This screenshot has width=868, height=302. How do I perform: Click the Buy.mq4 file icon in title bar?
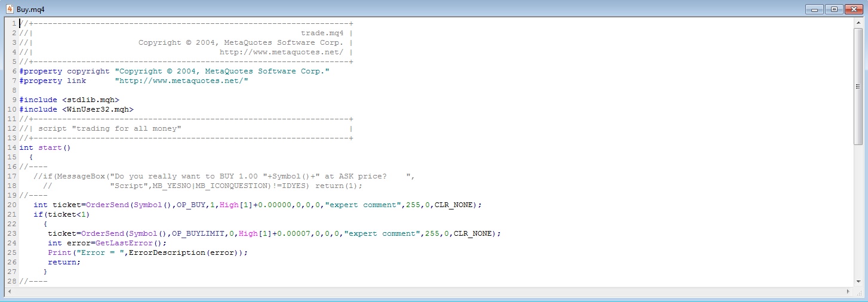[x=10, y=8]
